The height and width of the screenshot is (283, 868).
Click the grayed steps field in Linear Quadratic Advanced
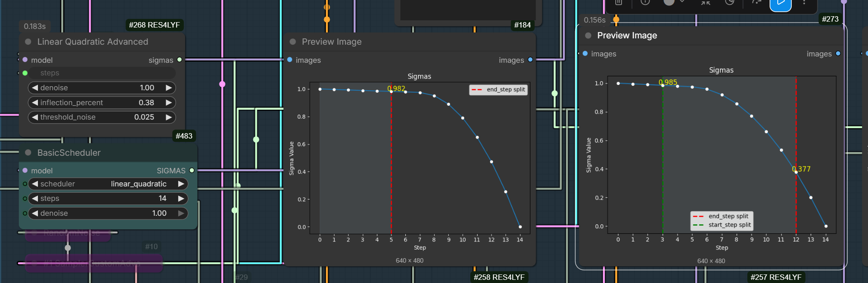(102, 73)
